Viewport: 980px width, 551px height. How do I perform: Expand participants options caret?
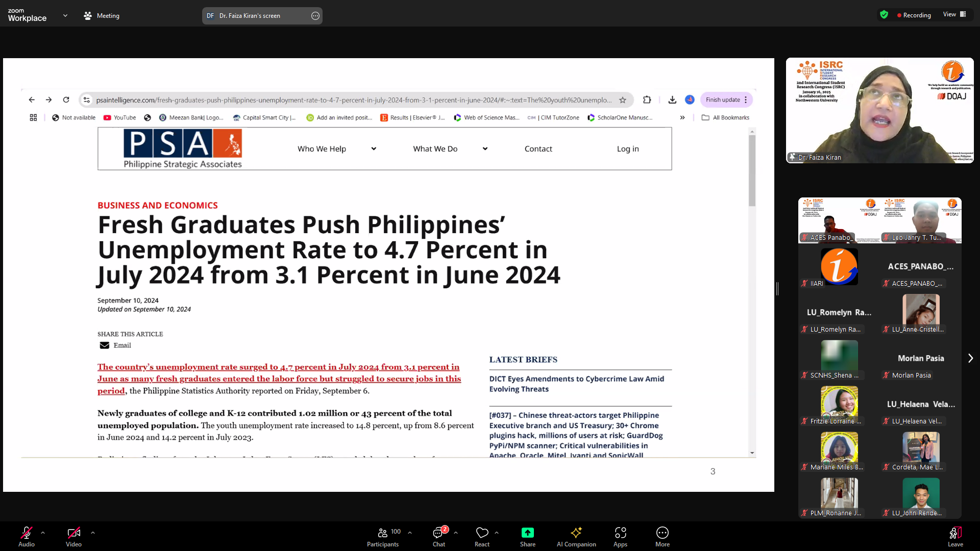click(x=410, y=533)
